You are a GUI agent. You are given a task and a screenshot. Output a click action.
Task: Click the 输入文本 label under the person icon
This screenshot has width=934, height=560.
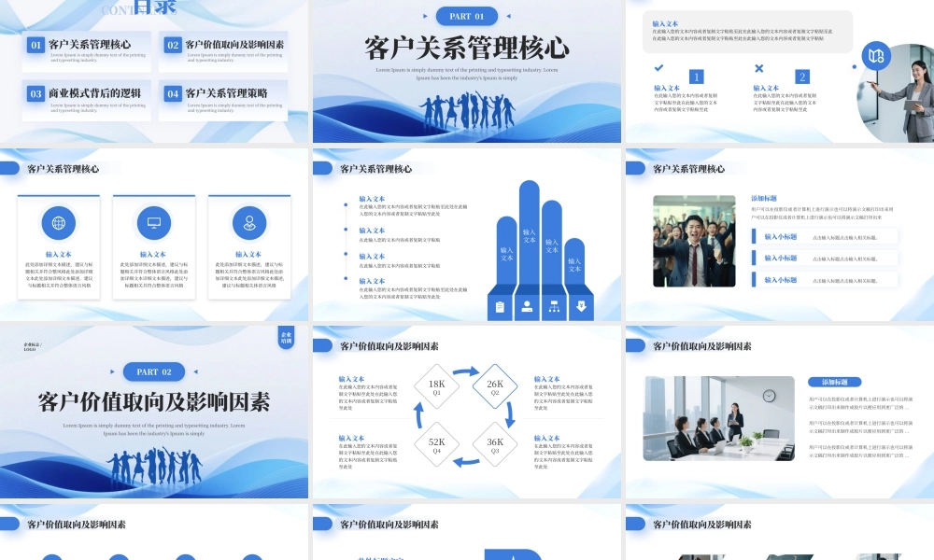248,254
